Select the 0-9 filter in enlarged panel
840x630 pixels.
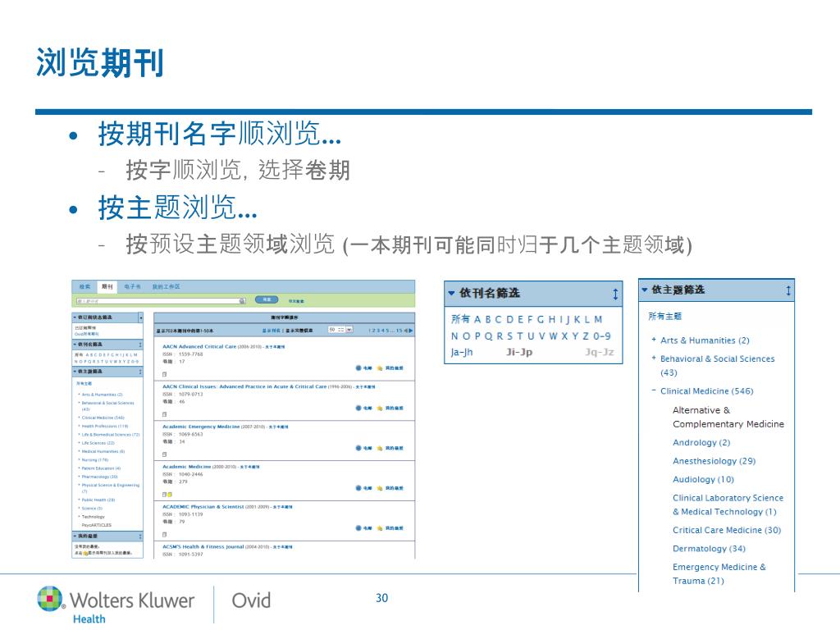click(x=602, y=336)
